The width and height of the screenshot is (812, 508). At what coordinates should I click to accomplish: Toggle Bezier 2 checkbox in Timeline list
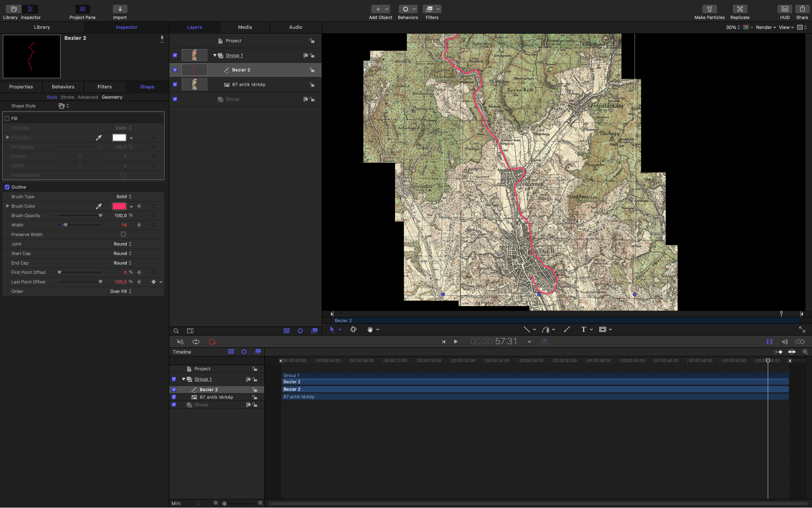[x=174, y=390]
